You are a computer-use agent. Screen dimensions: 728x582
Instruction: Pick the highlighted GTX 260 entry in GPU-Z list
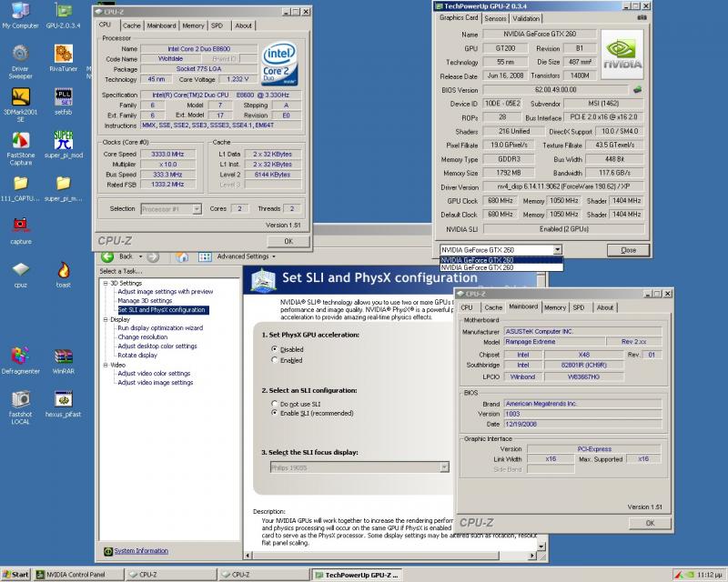[x=501, y=260]
